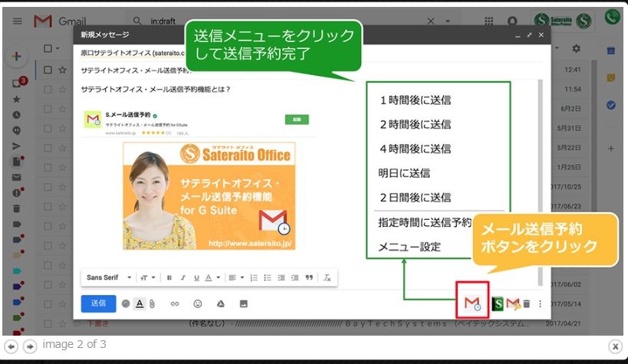Clear the in:draft search with X

coord(430,21)
